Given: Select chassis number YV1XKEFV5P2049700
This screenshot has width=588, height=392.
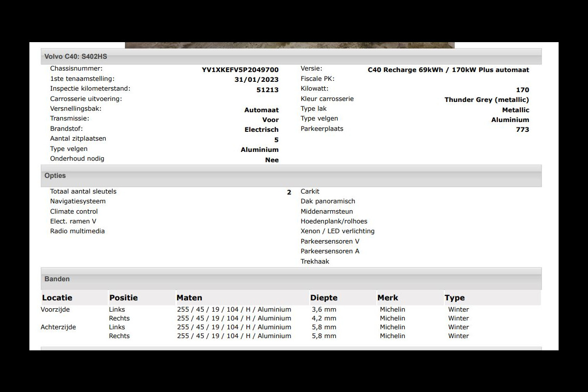Looking at the screenshot, I should [x=240, y=70].
